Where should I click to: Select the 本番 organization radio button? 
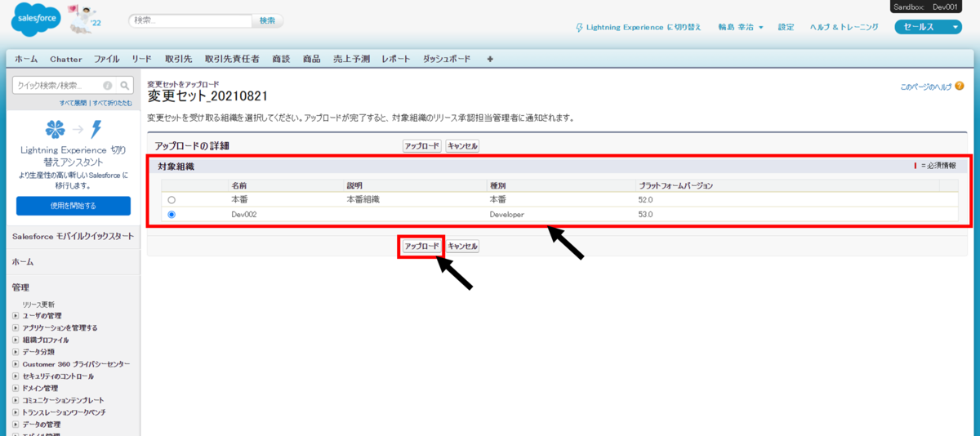tap(171, 199)
